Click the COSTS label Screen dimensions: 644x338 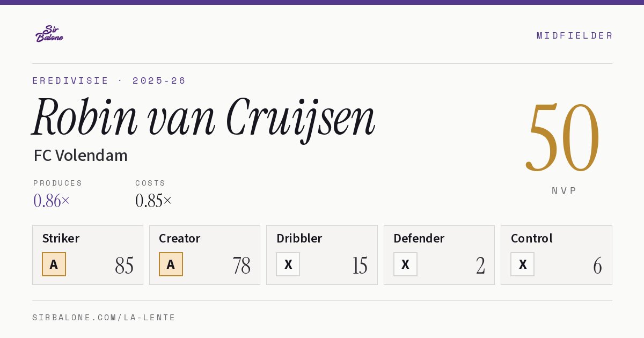tap(151, 183)
